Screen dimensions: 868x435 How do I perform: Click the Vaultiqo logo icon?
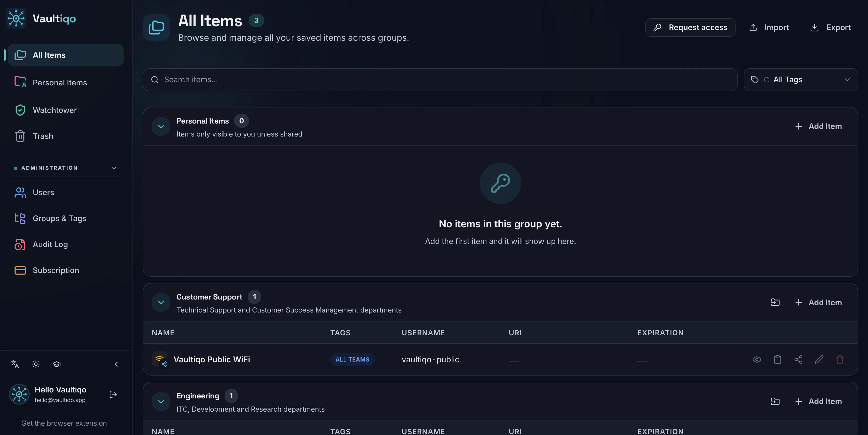[x=16, y=18]
